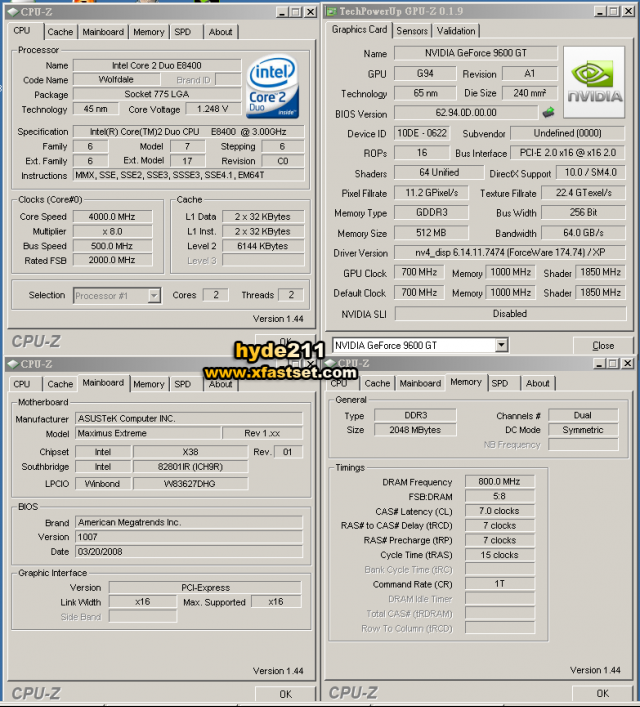Click the Core Voltage 1.248 V value
640x707 pixels.
212,109
